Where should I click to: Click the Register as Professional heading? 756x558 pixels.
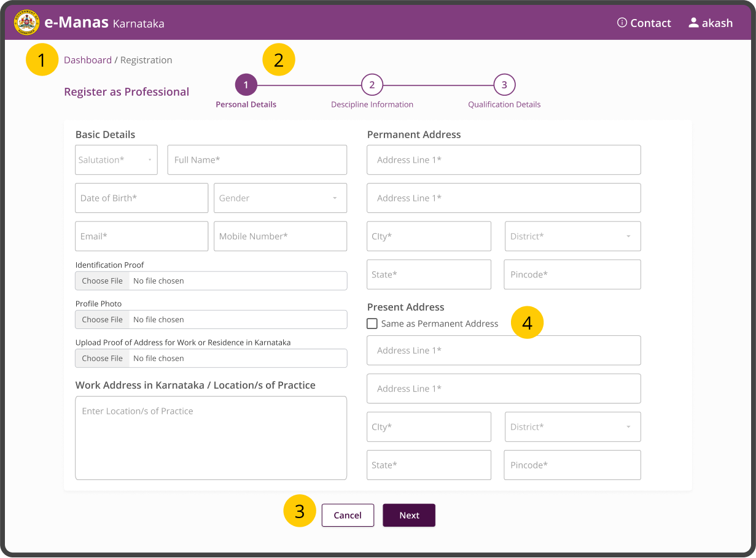coord(127,91)
